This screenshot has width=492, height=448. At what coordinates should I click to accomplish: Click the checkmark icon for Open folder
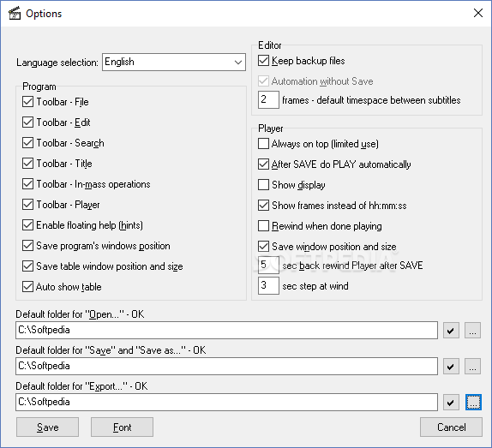[451, 331]
